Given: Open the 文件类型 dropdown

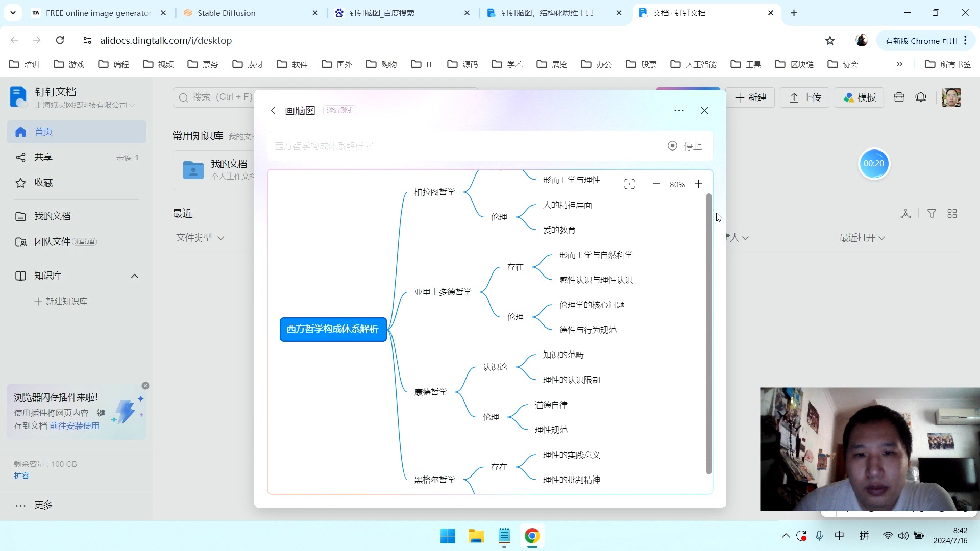Looking at the screenshot, I should click(x=199, y=237).
